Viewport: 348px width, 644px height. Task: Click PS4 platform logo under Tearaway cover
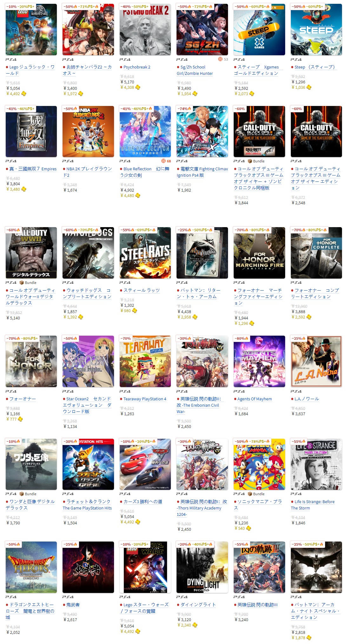point(125,391)
